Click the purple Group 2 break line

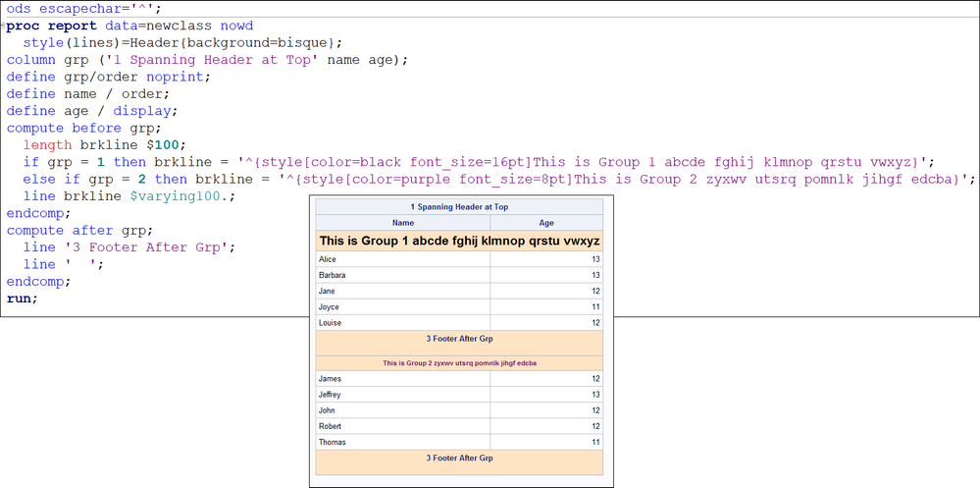tap(459, 363)
